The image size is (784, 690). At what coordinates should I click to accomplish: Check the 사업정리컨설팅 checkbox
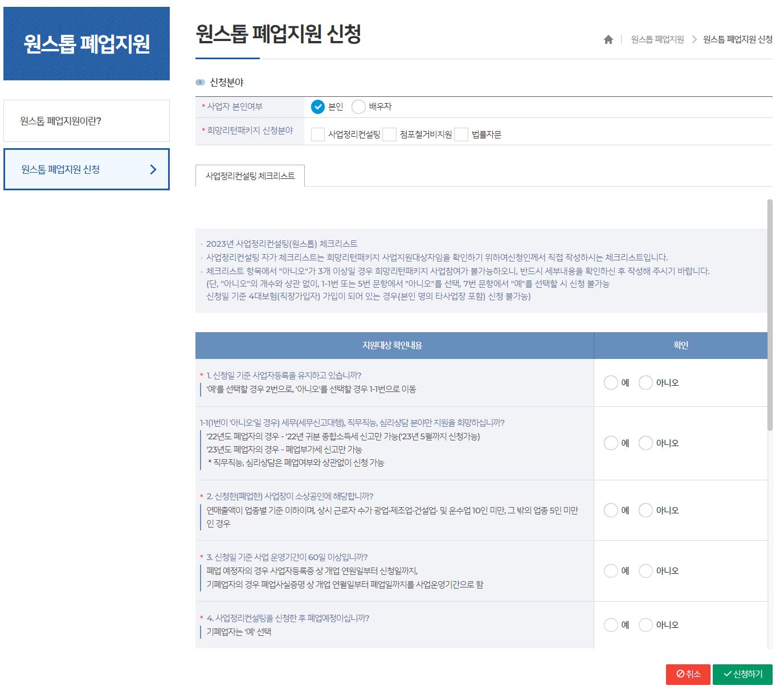pos(317,134)
